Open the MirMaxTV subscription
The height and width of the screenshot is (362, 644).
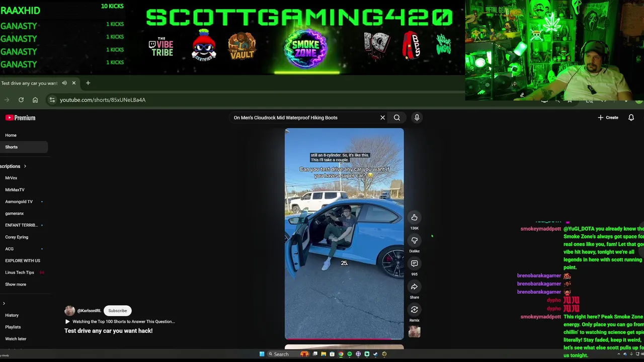[x=15, y=190]
